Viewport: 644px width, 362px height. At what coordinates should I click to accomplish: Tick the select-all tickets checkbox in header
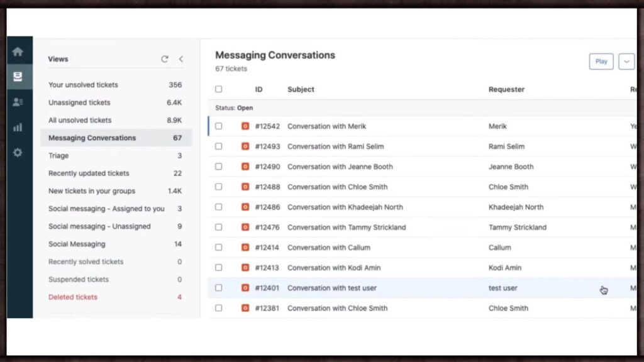[x=218, y=89]
